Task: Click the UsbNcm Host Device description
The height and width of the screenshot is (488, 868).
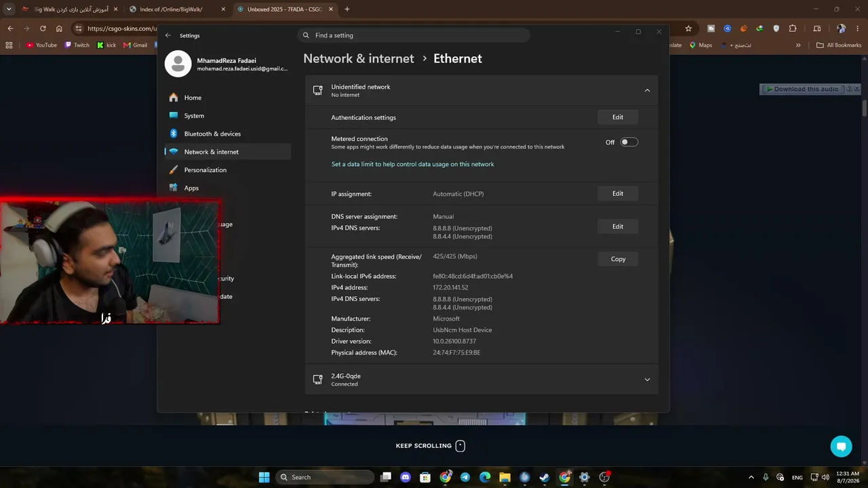Action: pyautogui.click(x=462, y=330)
